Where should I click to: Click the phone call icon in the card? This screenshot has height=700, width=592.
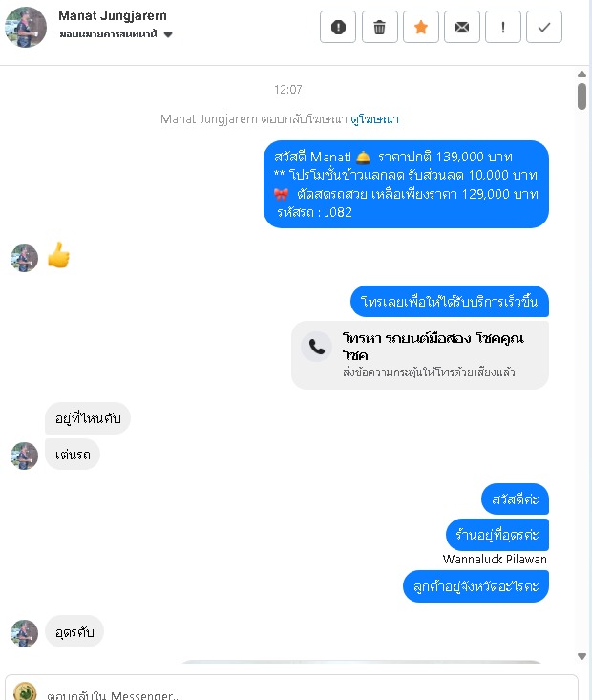(x=317, y=347)
